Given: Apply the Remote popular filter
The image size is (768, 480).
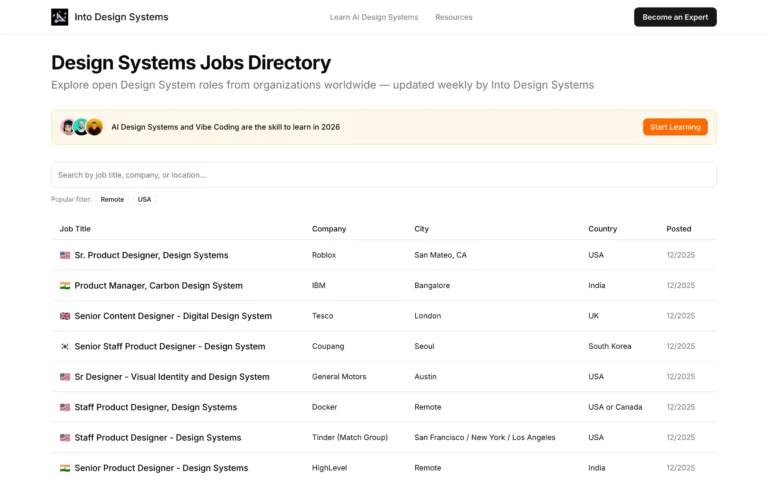Looking at the screenshot, I should (112, 199).
